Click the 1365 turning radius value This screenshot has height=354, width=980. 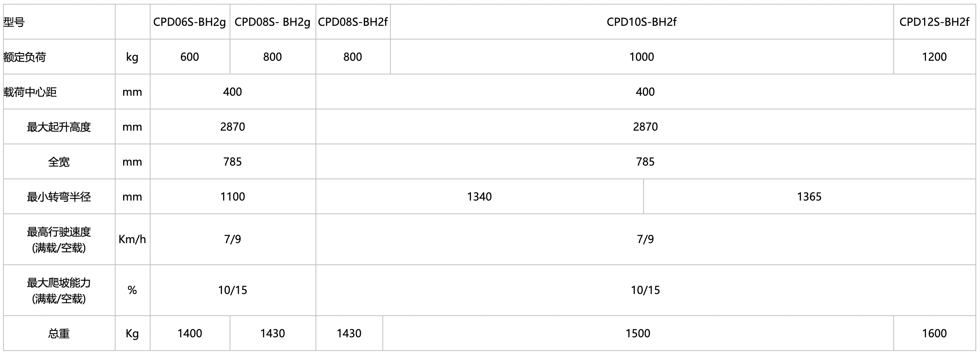tap(809, 197)
